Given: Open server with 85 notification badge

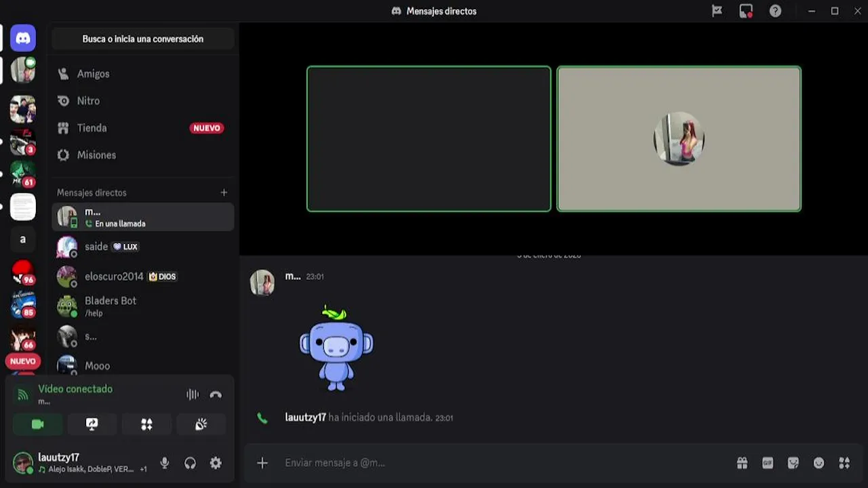Looking at the screenshot, I should pos(23,304).
